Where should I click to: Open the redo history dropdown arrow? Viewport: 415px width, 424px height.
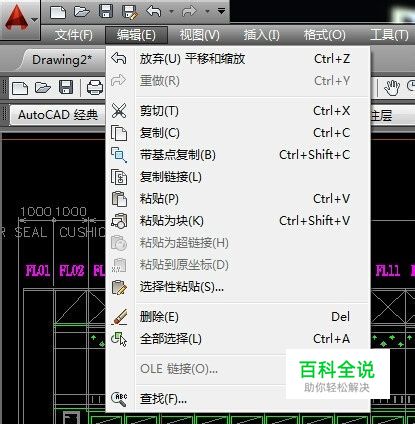[x=207, y=12]
